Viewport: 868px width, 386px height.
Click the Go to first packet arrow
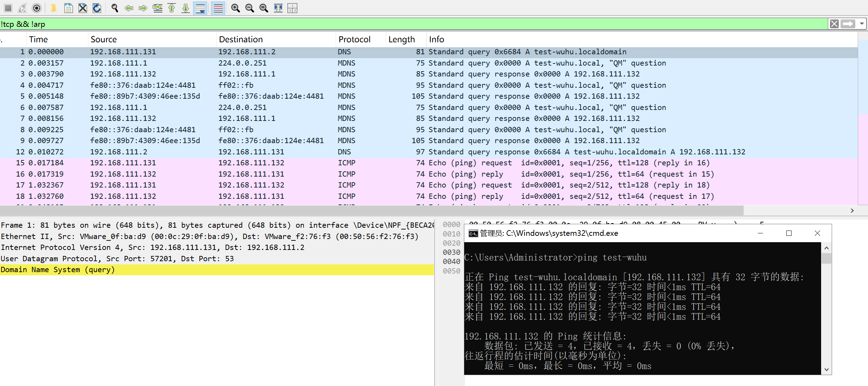point(172,8)
